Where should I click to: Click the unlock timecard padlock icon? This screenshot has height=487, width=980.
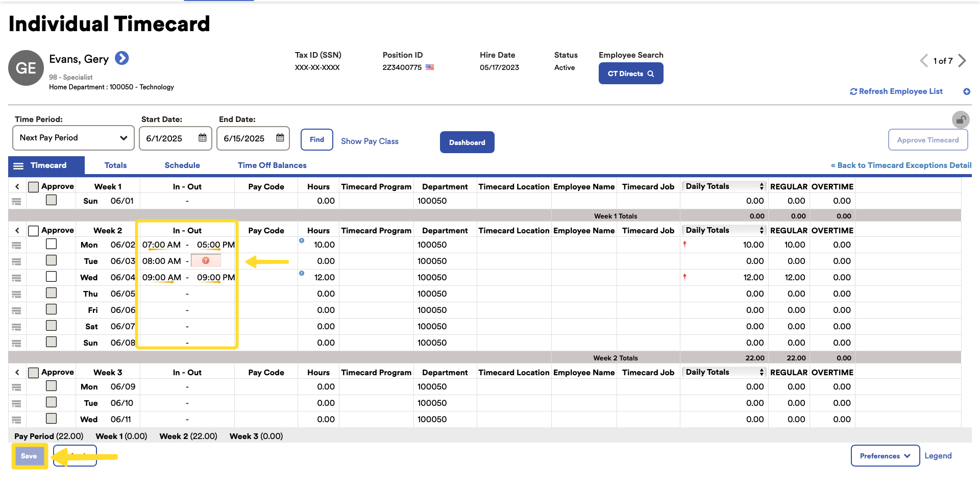(961, 120)
